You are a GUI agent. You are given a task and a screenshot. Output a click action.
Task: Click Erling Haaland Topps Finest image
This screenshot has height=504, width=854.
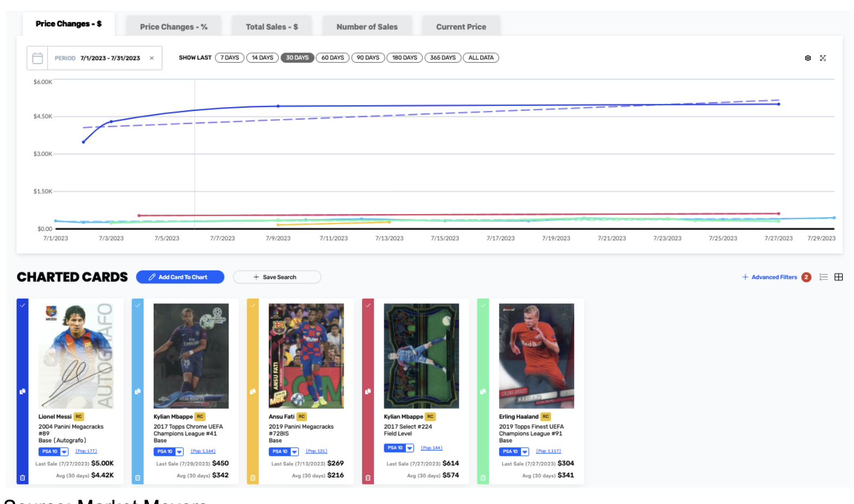536,356
